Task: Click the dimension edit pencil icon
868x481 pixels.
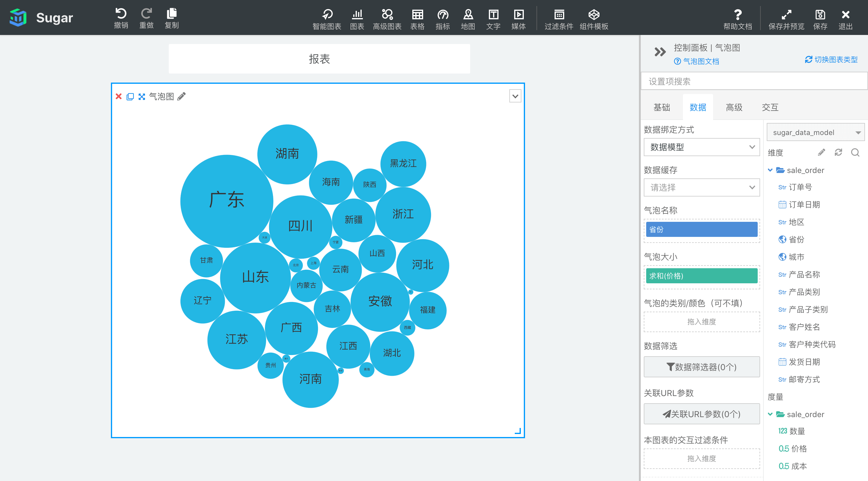Action: (x=822, y=152)
